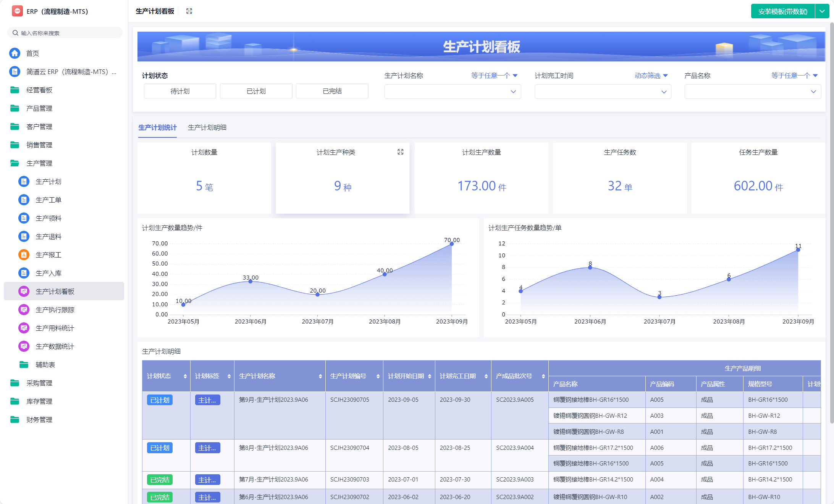Click the fullscreen icon beside 生产计划看板 title
The width and height of the screenshot is (834, 504).
(189, 11)
